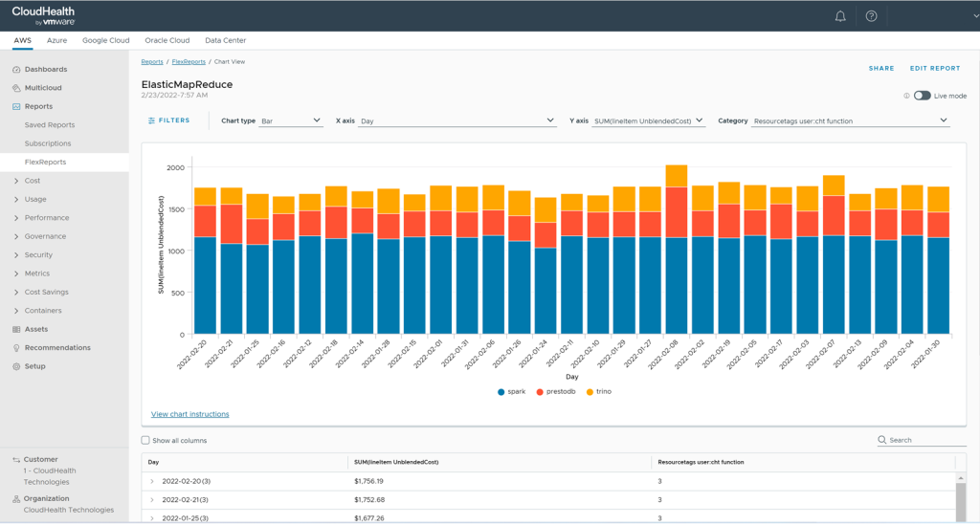This screenshot has height=525, width=980.
Task: Check the Show all columns checkbox
Action: [x=145, y=441]
